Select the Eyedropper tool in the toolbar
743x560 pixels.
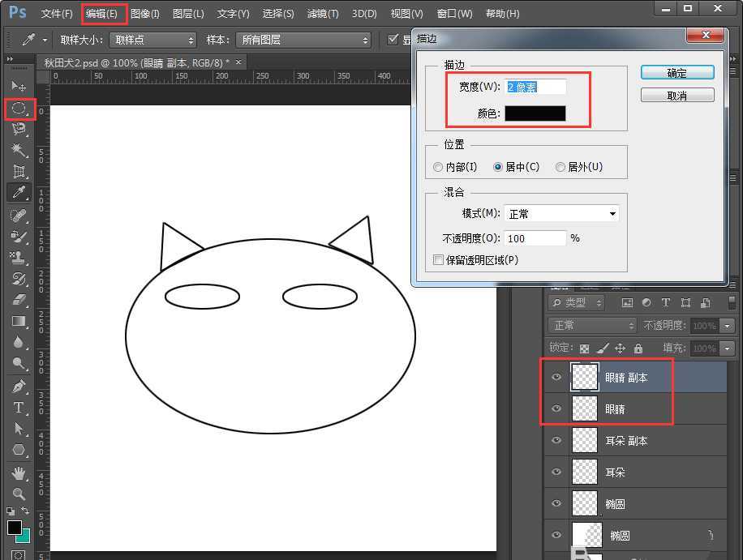pyautogui.click(x=19, y=192)
